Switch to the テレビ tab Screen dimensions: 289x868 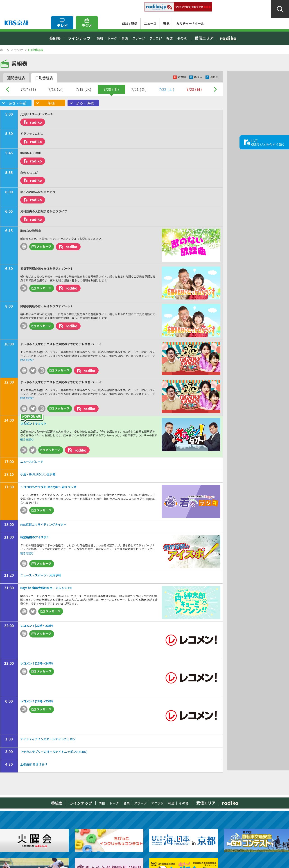62,23
